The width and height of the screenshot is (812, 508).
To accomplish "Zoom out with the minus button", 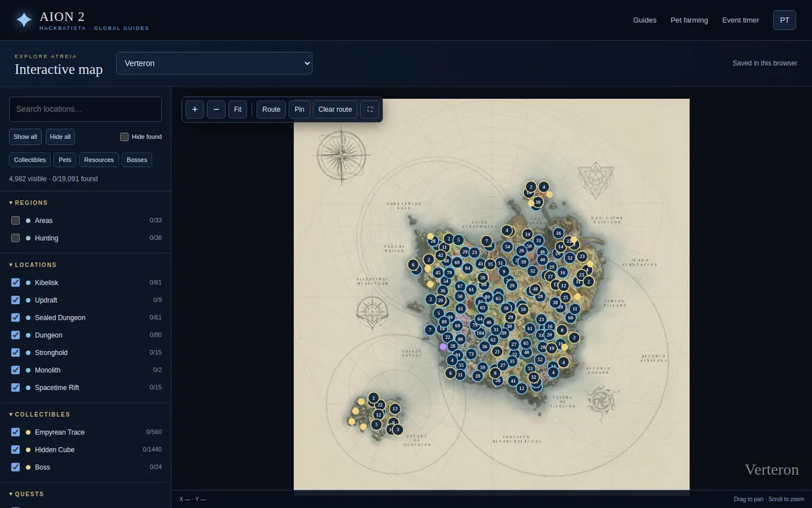I will [x=216, y=109].
